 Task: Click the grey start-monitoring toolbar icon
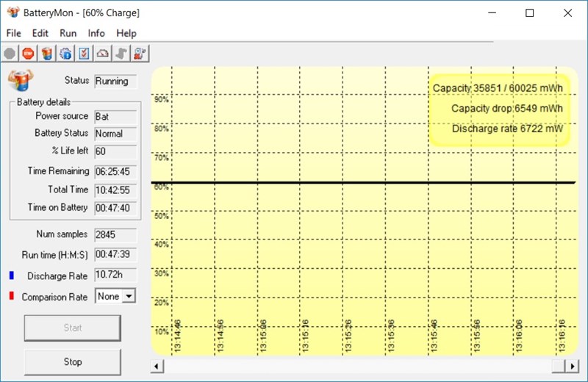point(10,53)
